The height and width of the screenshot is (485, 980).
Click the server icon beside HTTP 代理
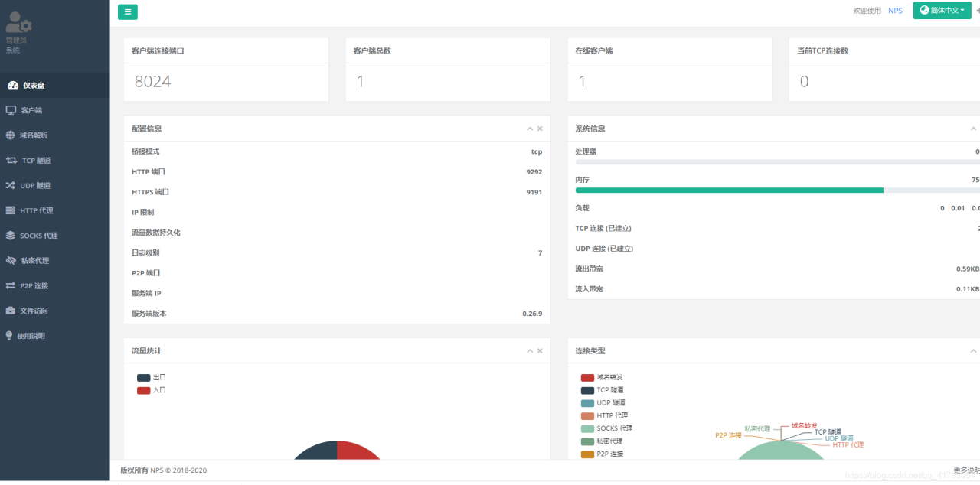[x=11, y=210]
